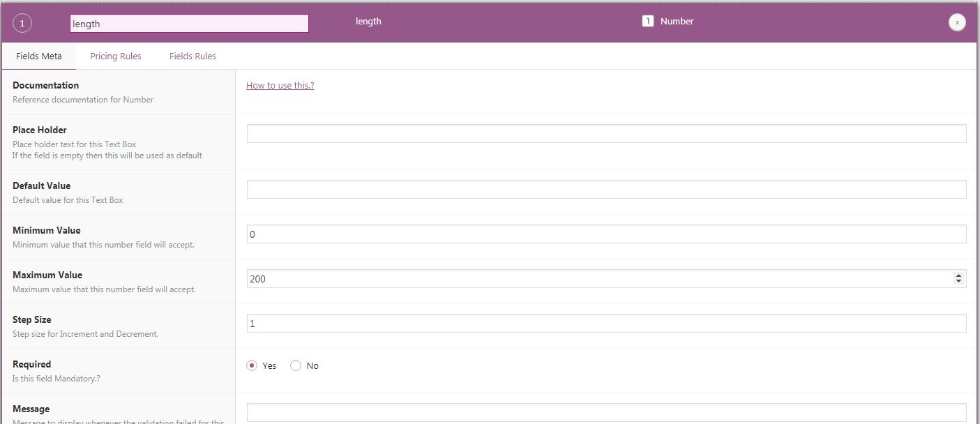The image size is (980, 424).
Task: Focus the Place Holder text box
Action: tap(606, 133)
